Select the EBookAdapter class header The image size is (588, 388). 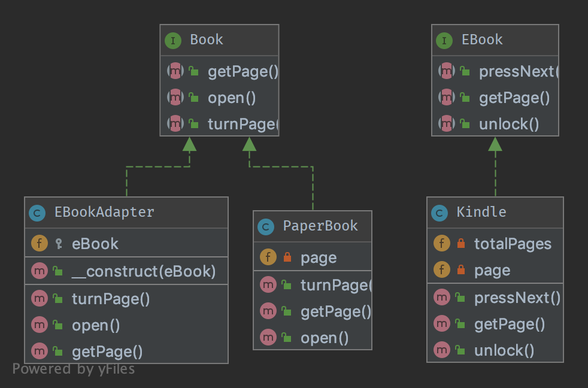(104, 213)
